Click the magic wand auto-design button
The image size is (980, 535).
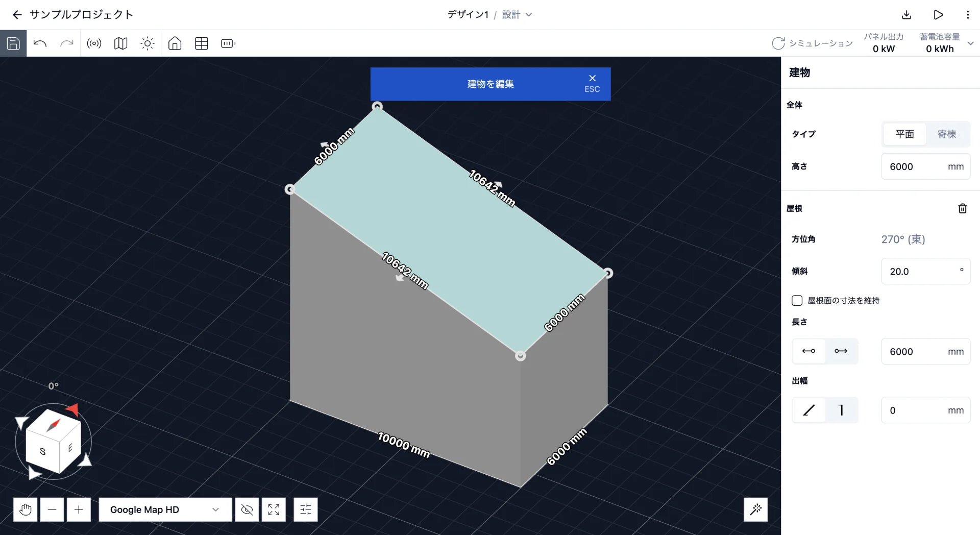tap(755, 509)
